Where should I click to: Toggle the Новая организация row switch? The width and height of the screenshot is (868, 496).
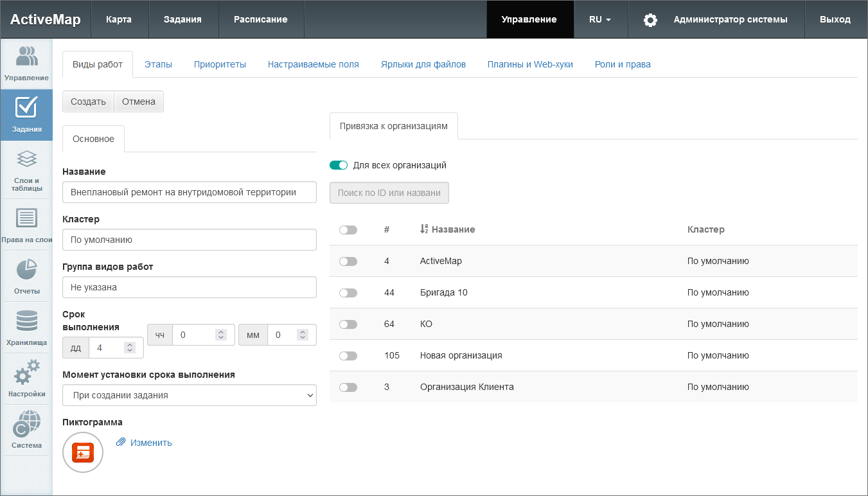tap(348, 356)
